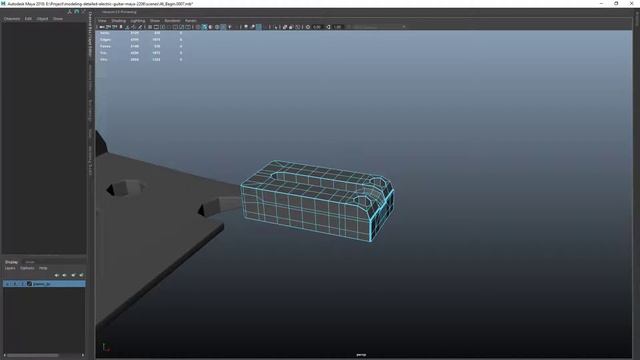This screenshot has width=640, height=360.
Task: Toggle the safe title icon
Action: (188, 27)
